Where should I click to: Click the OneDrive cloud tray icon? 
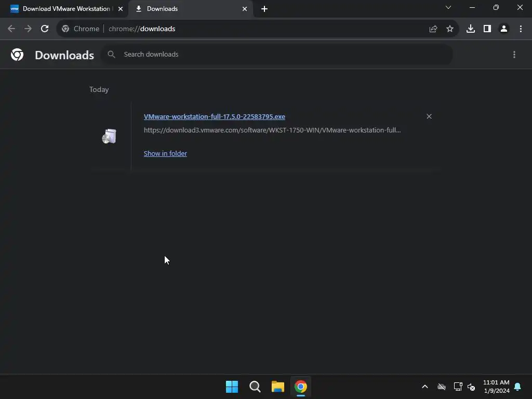(442, 387)
